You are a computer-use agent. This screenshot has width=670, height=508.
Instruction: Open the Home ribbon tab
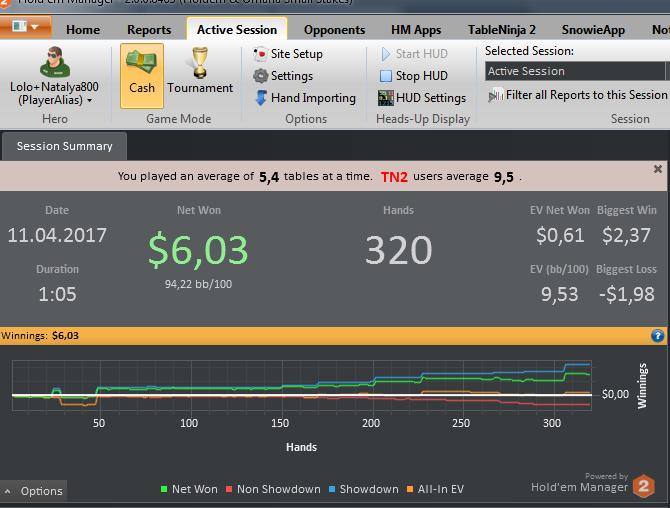[83, 29]
